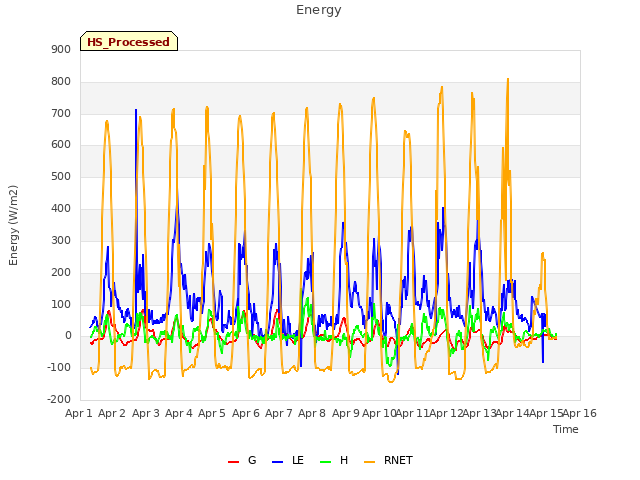
Task: Click the RNET peak near 790 on Apr 11
Action: pos(442,87)
